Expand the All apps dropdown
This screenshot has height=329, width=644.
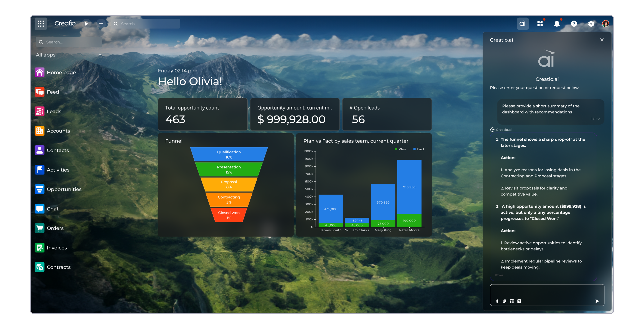coord(100,55)
